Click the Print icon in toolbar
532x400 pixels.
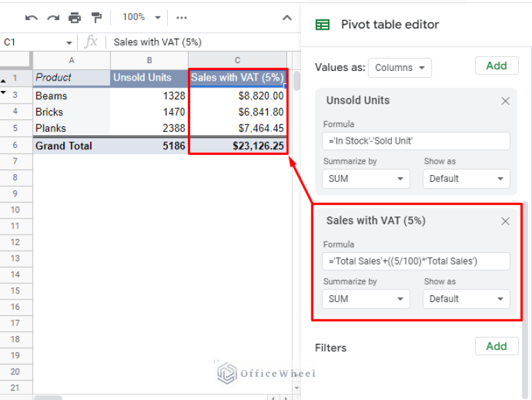(x=75, y=17)
